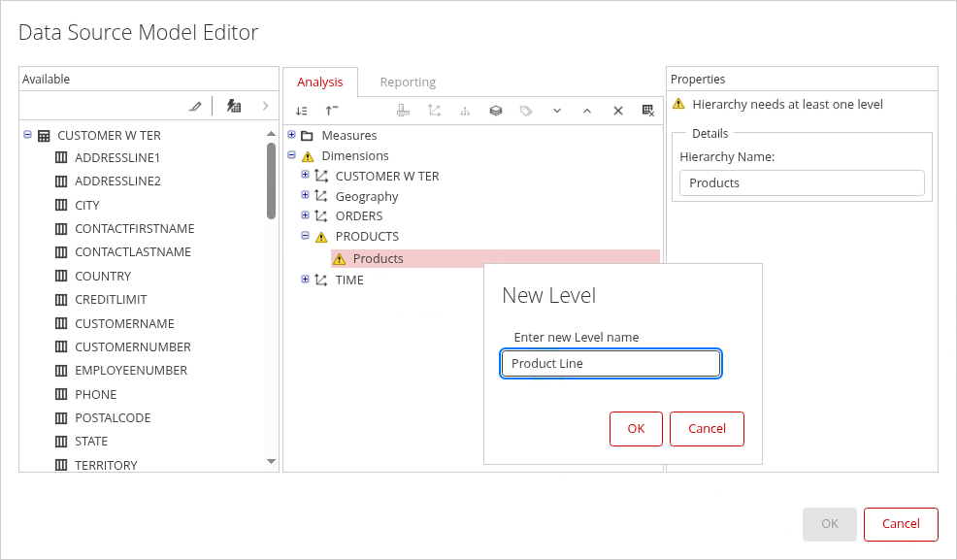
Task: Select the Analysis tab
Action: [320, 82]
